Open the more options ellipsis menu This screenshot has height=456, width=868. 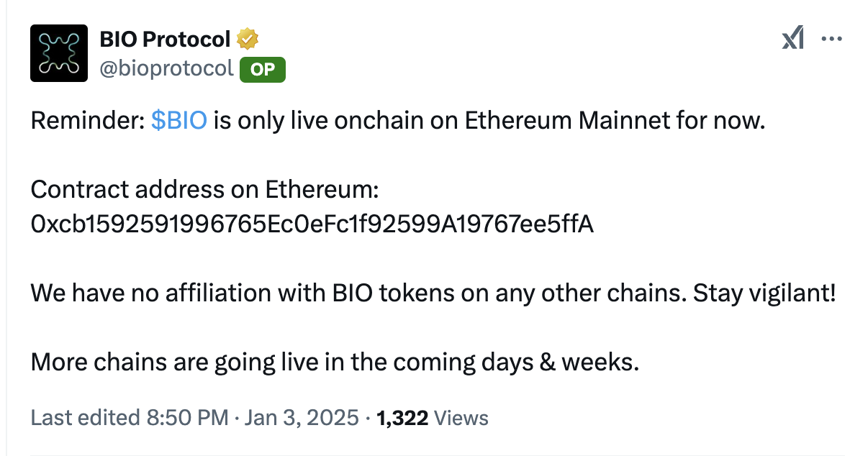832,39
